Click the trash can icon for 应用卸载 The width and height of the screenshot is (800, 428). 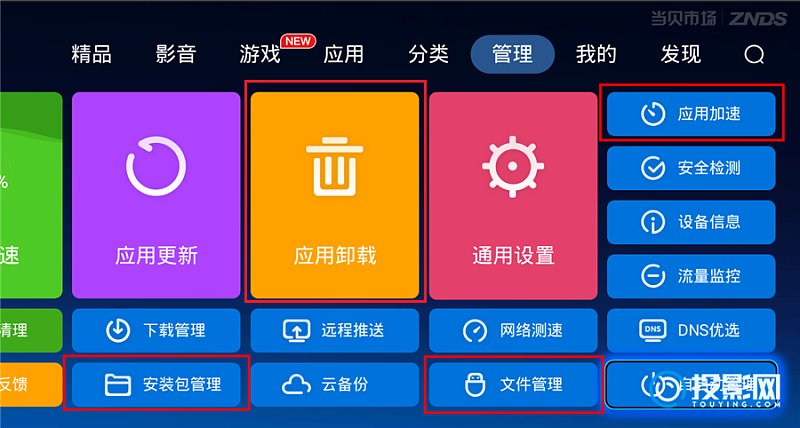click(335, 166)
